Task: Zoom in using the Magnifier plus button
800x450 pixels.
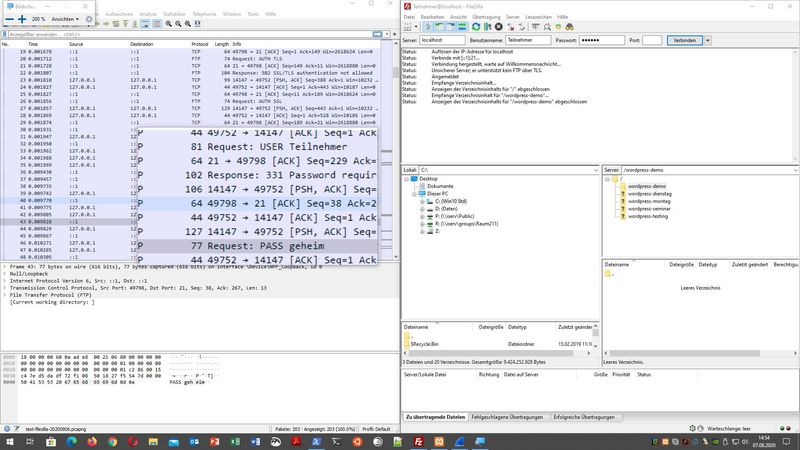Action: tap(22, 19)
